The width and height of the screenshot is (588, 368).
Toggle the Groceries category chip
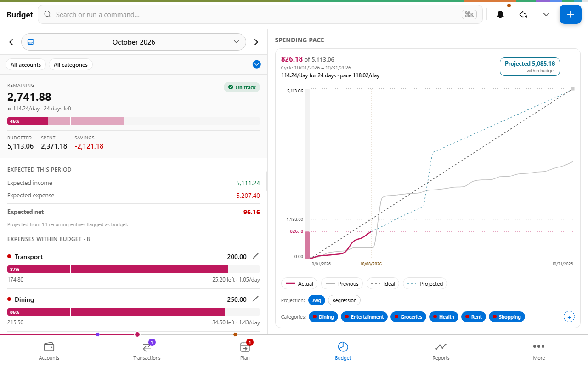[x=408, y=317]
